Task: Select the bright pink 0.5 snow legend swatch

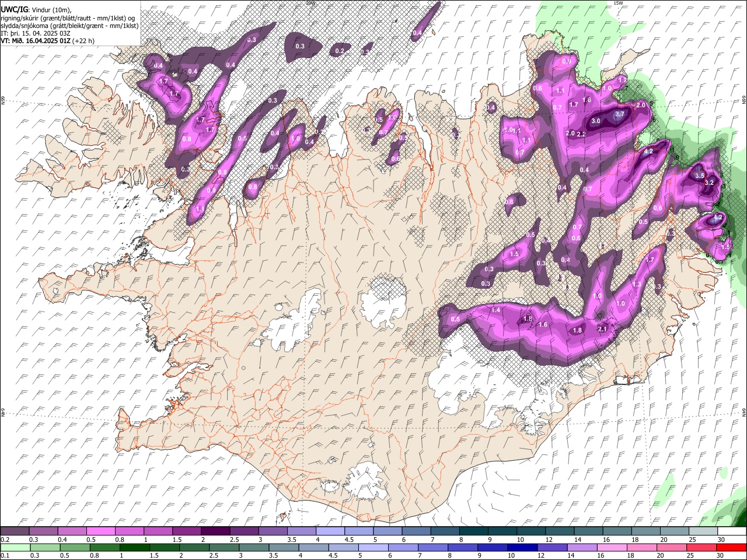Action: tap(100, 531)
